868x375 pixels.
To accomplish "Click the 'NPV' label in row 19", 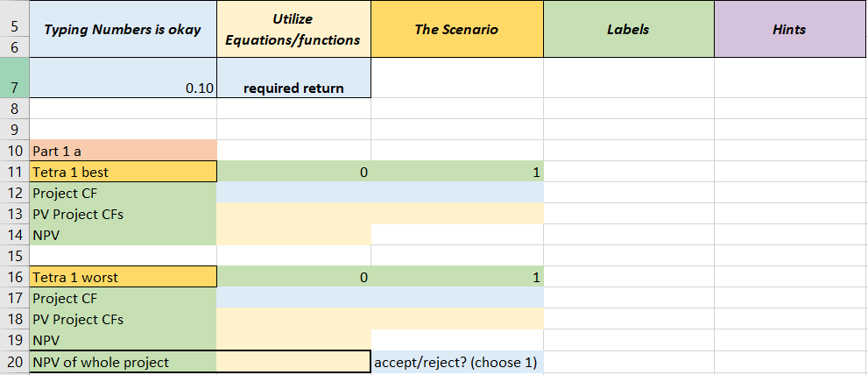I will (x=123, y=340).
